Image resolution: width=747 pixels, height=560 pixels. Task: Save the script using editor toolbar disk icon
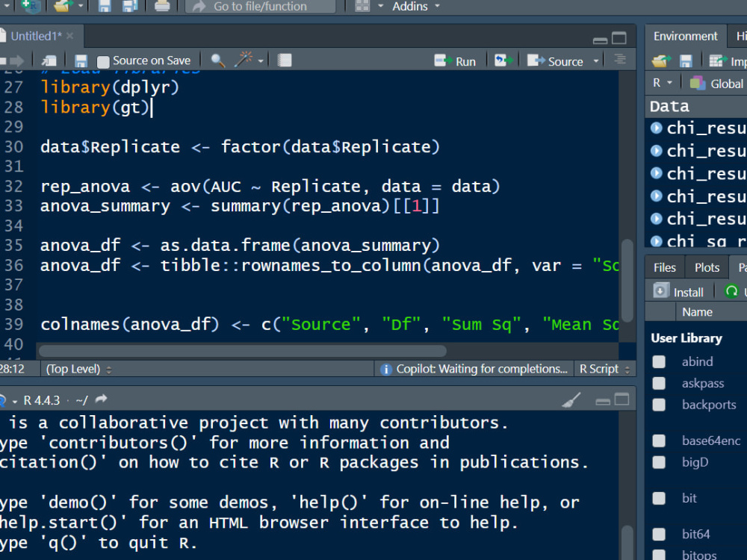tap(81, 61)
